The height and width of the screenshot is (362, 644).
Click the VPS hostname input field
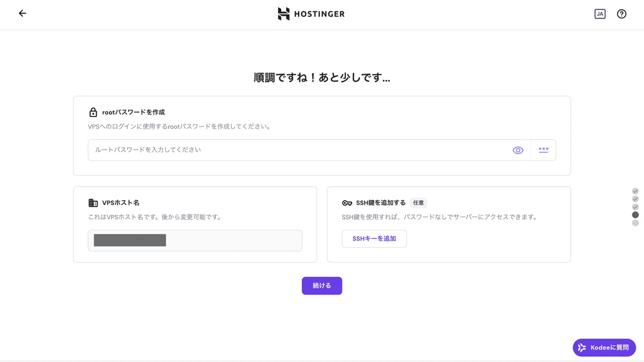195,240
